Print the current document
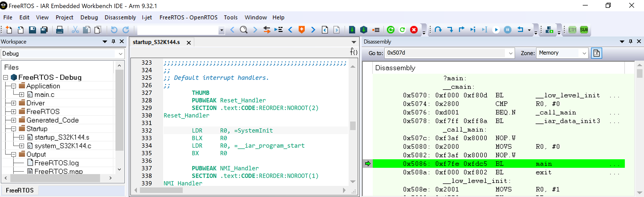Image resolution: width=644 pixels, height=197 pixels. click(60, 30)
